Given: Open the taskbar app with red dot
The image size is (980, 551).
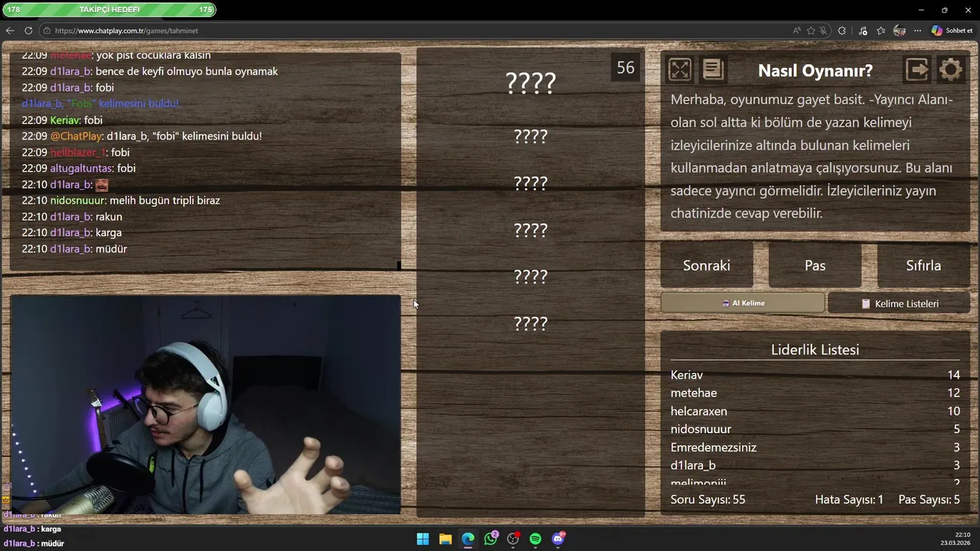Looking at the screenshot, I should 513,539.
